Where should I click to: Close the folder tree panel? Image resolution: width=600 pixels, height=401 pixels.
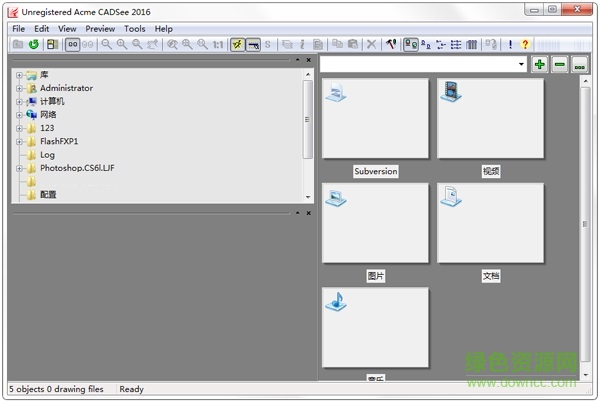[308, 60]
